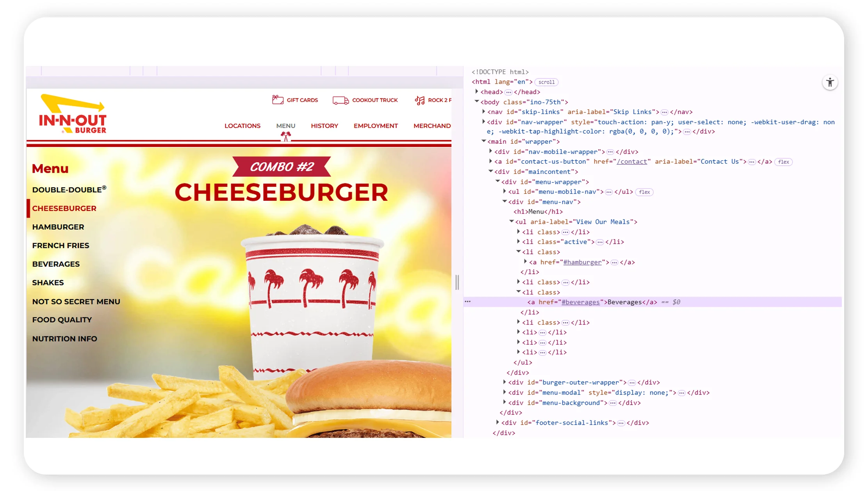
Task: Click the #beverages href link in the code
Action: pyautogui.click(x=581, y=302)
